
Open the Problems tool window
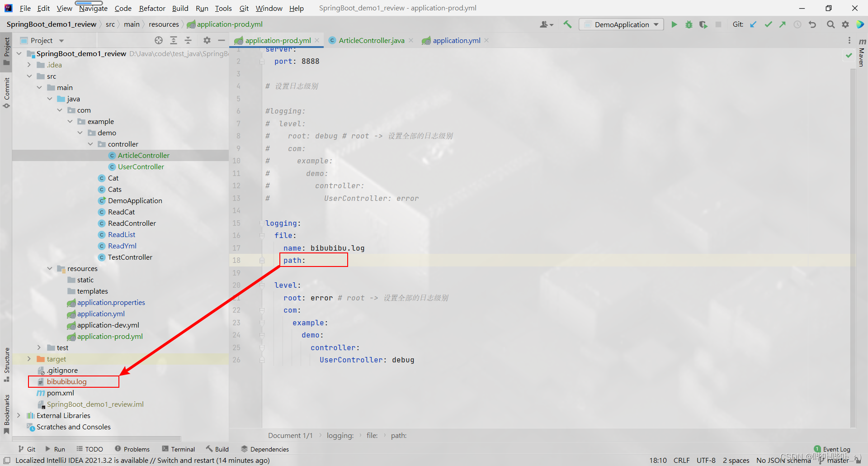(x=132, y=449)
